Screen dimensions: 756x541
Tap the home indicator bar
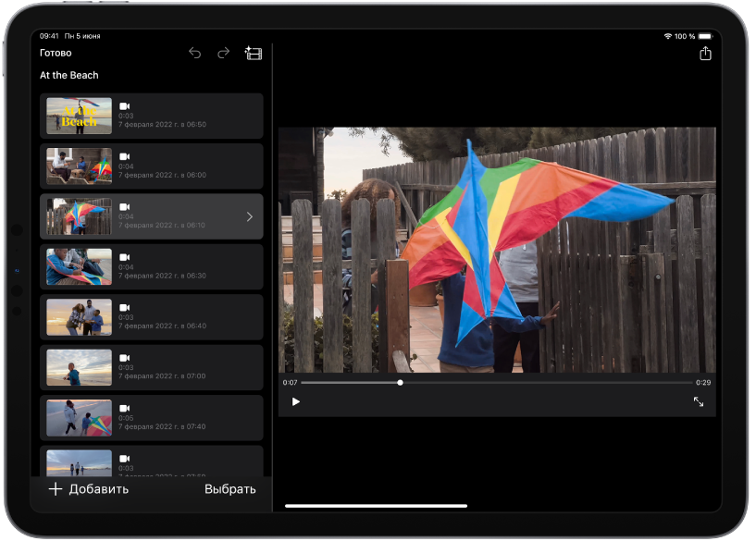click(376, 506)
